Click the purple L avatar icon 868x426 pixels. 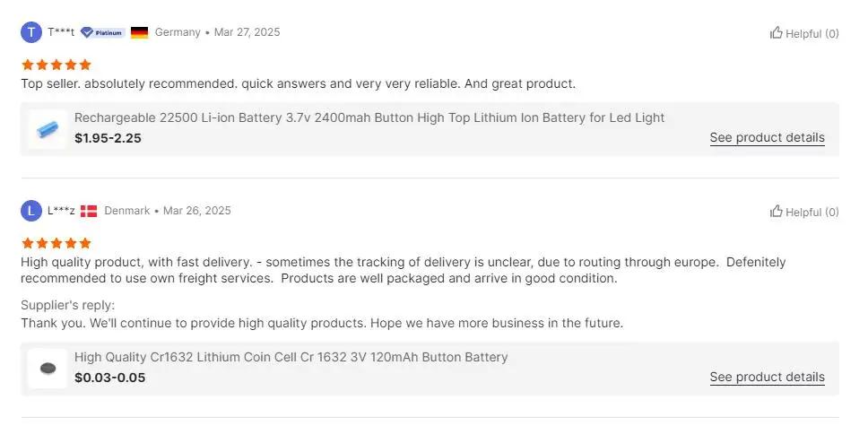tap(31, 211)
